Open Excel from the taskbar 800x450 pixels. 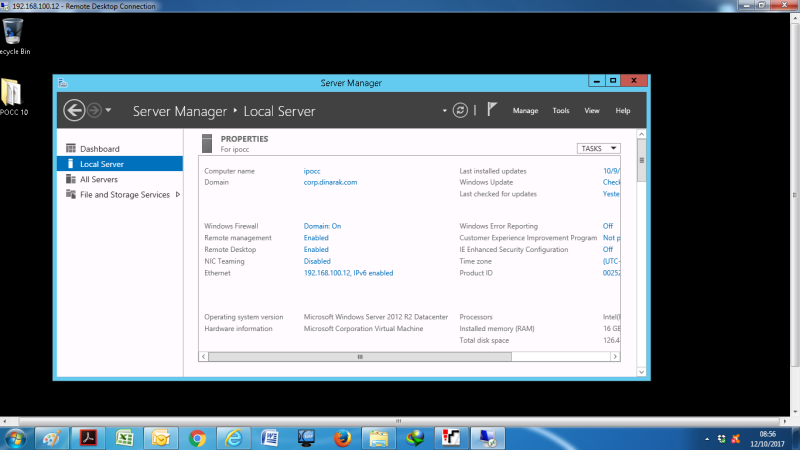coord(124,438)
